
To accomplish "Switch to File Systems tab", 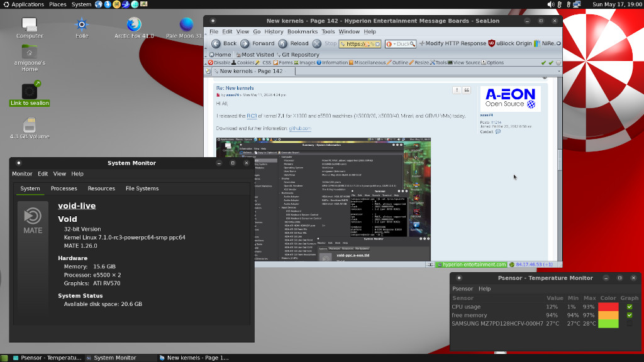I will point(142,189).
